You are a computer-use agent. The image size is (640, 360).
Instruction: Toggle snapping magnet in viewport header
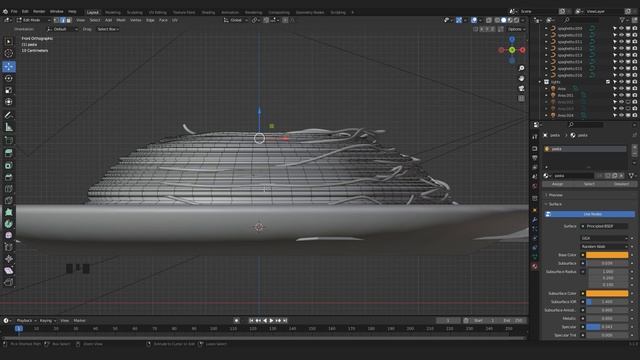pos(267,20)
